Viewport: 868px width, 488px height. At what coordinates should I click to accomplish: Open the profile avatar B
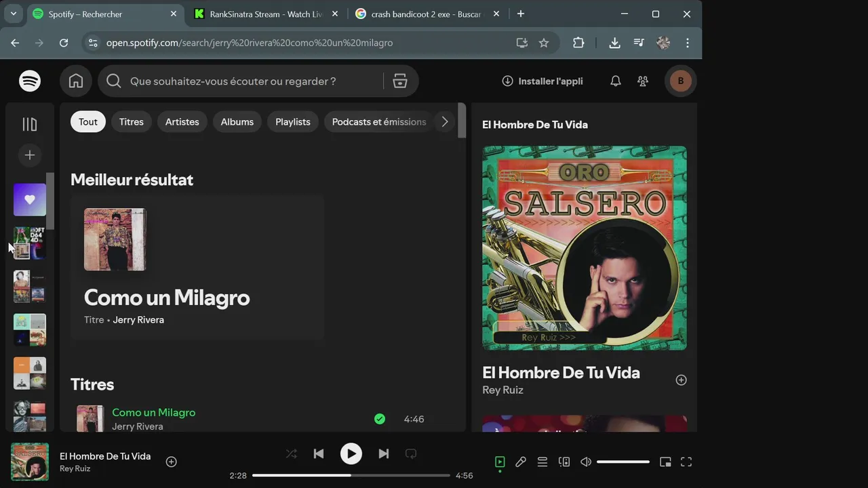681,81
